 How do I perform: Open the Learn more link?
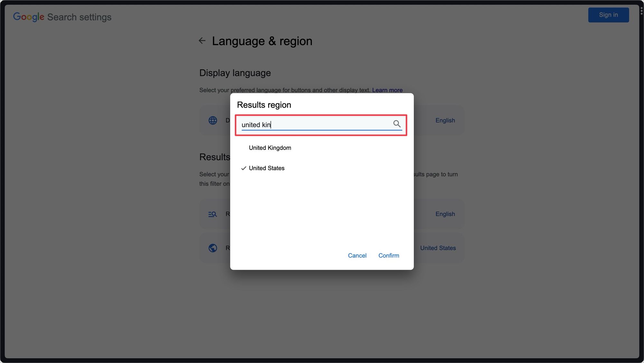click(x=387, y=90)
